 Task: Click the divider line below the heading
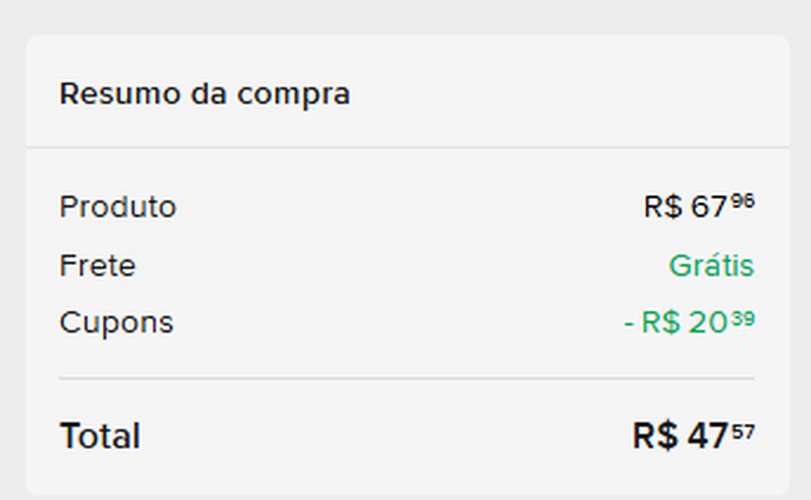(406, 148)
